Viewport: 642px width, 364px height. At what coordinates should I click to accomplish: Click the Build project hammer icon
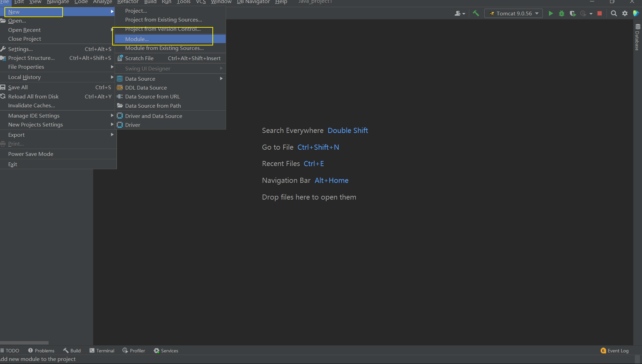click(476, 13)
